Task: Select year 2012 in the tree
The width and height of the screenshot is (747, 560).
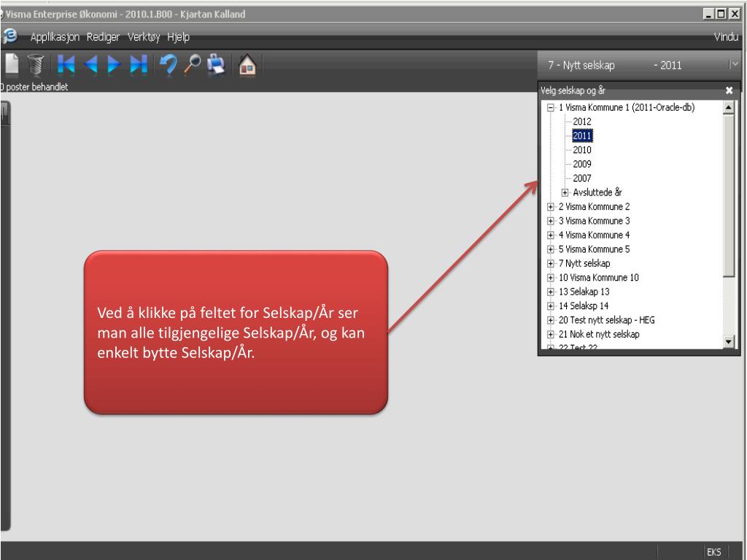Action: coord(581,122)
